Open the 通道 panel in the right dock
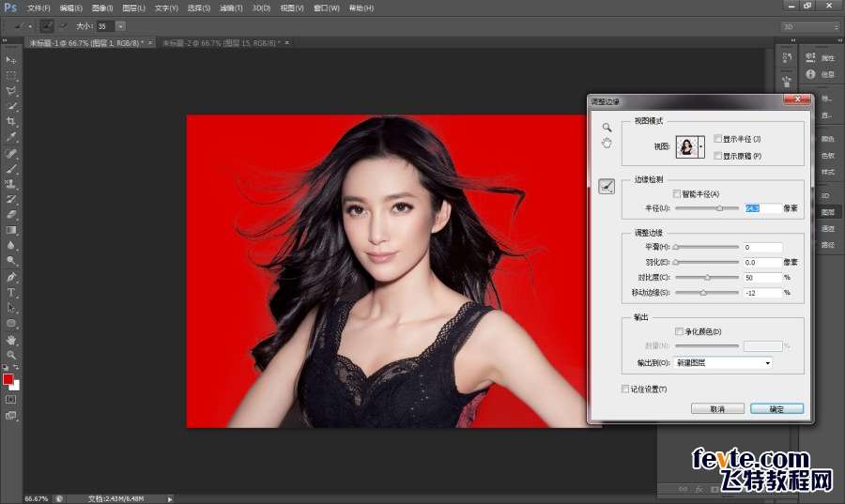 click(x=827, y=228)
